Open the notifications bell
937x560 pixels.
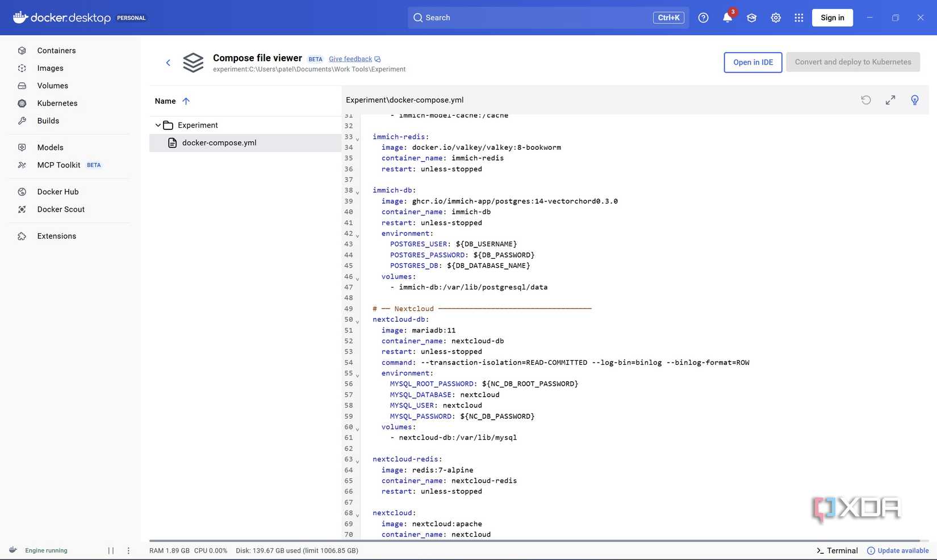(727, 18)
